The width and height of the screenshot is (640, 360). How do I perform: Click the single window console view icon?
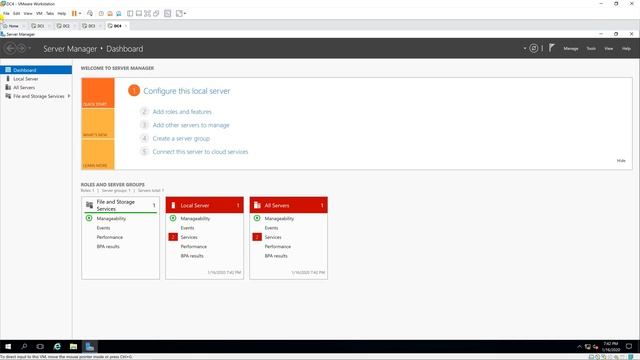[139, 13]
